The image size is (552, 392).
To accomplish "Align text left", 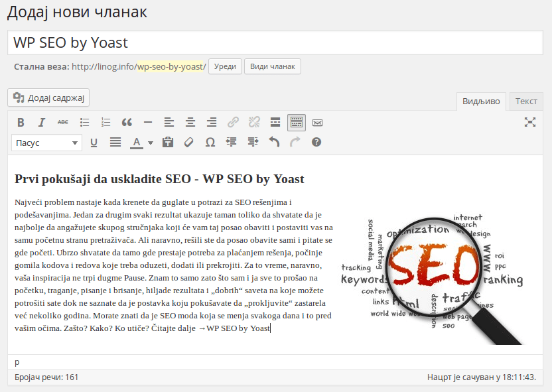I will [x=169, y=123].
